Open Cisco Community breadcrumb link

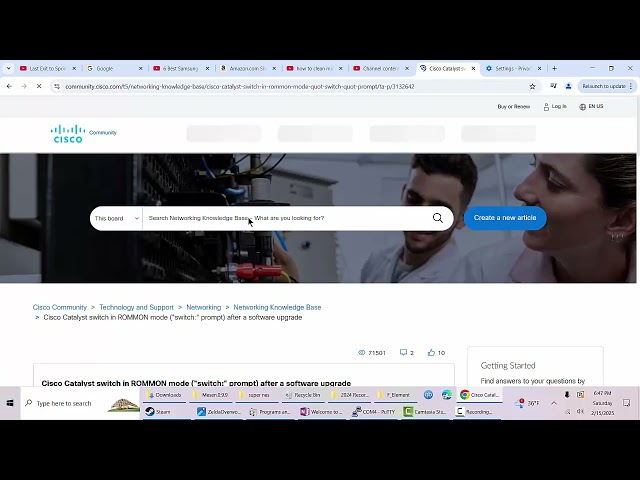(60, 307)
